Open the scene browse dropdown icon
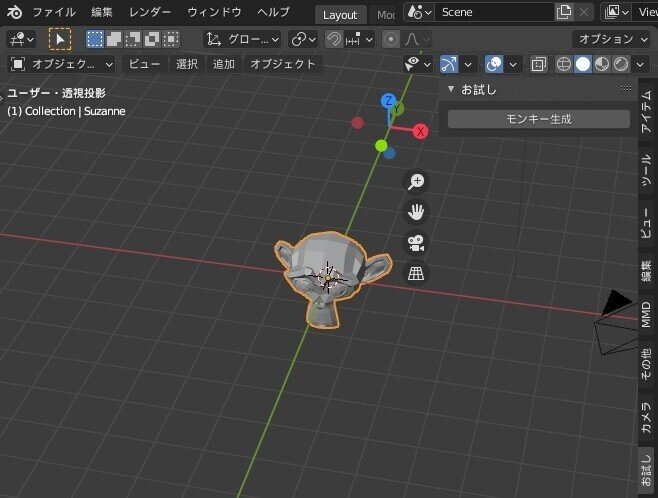 pyautogui.click(x=419, y=12)
